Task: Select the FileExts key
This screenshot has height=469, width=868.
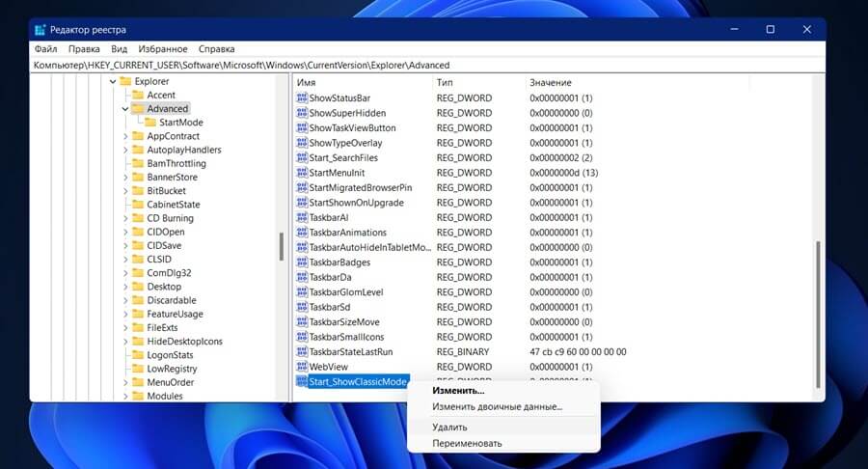Action: click(x=162, y=328)
